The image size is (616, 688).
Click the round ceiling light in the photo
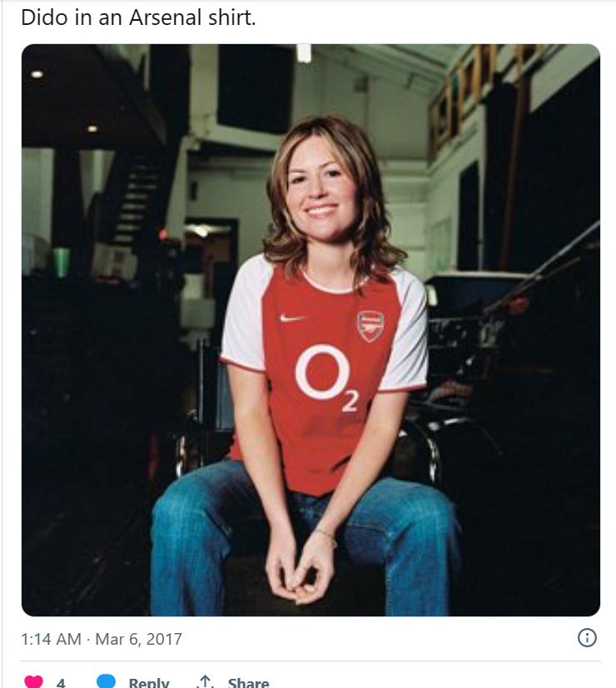click(x=37, y=74)
